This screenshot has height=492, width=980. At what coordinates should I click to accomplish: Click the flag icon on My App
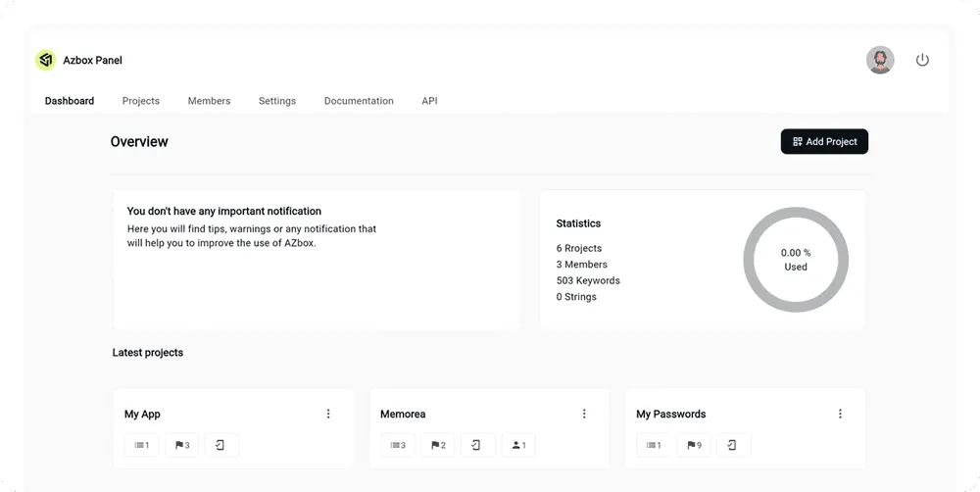pyautogui.click(x=181, y=445)
